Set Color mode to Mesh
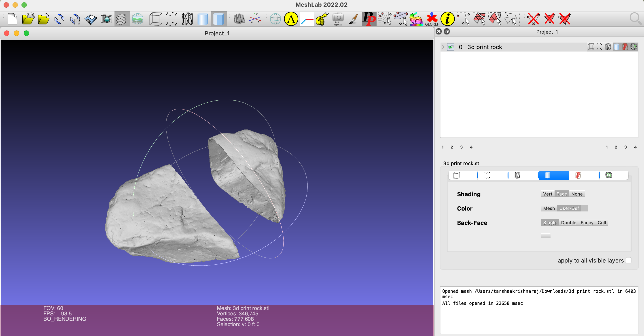 click(x=549, y=208)
